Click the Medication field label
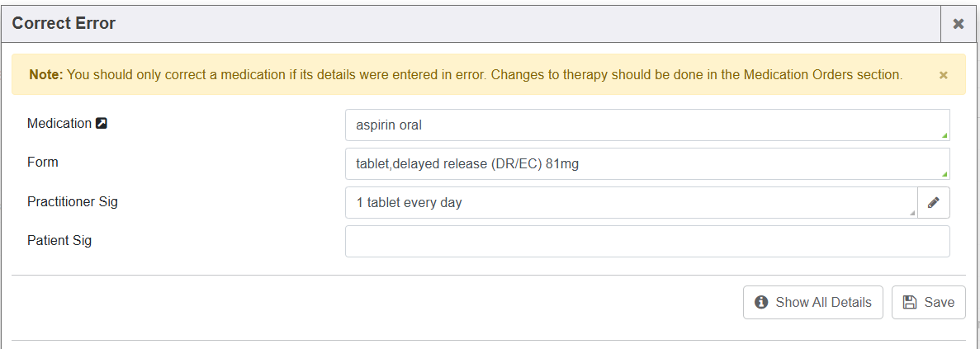The height and width of the screenshot is (349, 980). coord(59,124)
